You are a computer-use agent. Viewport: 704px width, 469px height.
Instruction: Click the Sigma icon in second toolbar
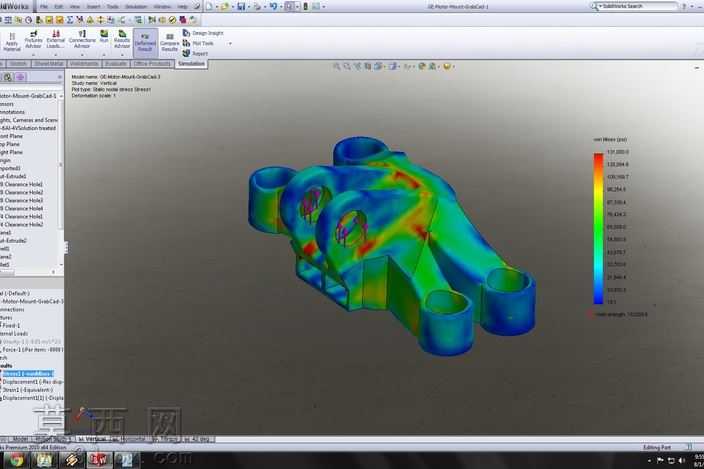coord(70,20)
